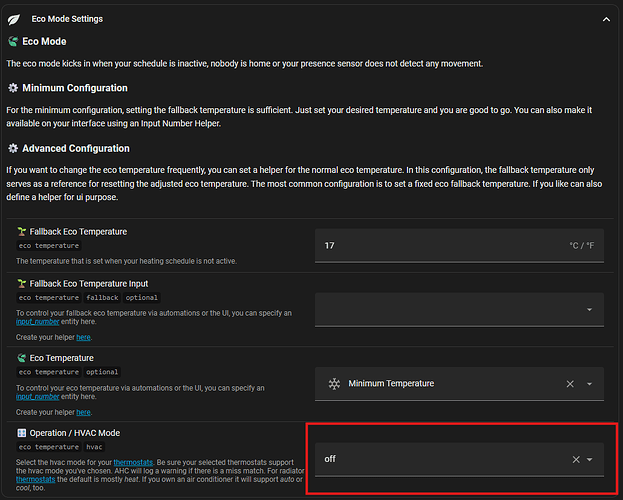
Task: Click the Eco Temperature row icon
Action: click(x=22, y=358)
